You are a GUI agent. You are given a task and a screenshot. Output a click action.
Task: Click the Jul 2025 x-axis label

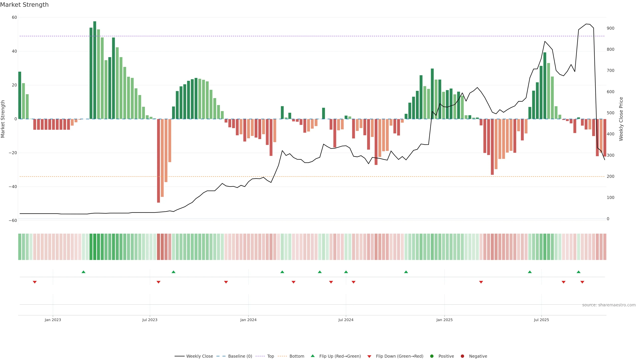[x=541, y=320]
